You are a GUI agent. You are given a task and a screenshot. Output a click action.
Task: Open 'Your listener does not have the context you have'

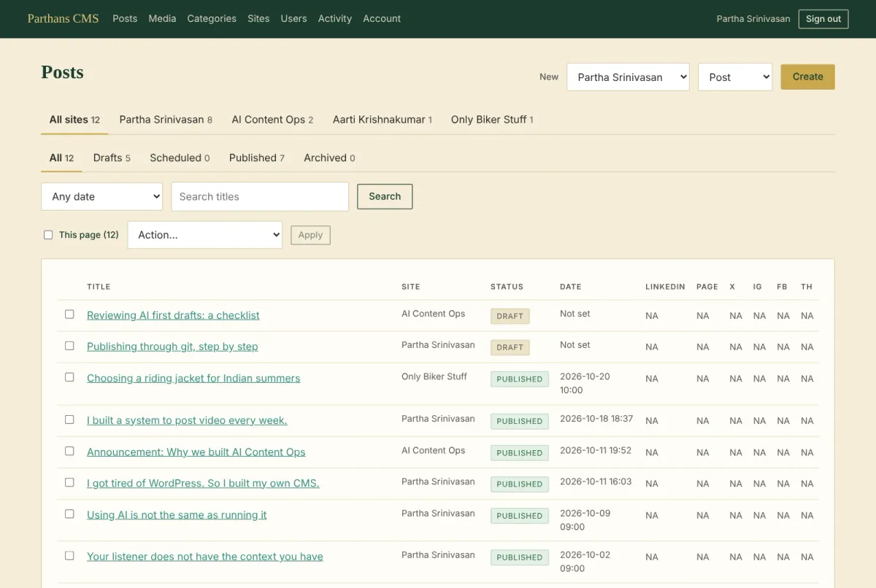click(204, 556)
